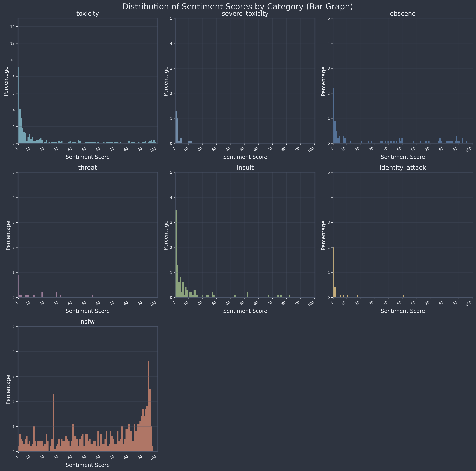The width and height of the screenshot is (476, 471).
Task: Click the tallest bar in the insult chart
Action: point(176,254)
